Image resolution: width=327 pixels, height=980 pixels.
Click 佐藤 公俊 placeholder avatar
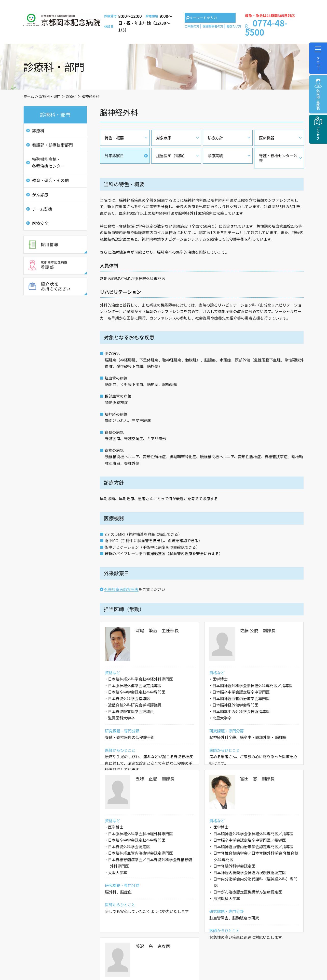coord(222,644)
